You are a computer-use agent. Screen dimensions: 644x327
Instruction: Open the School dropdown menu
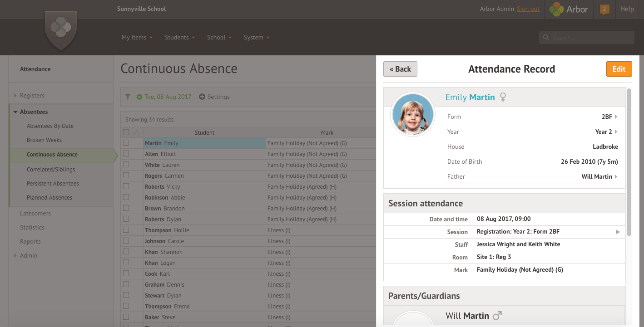point(219,37)
